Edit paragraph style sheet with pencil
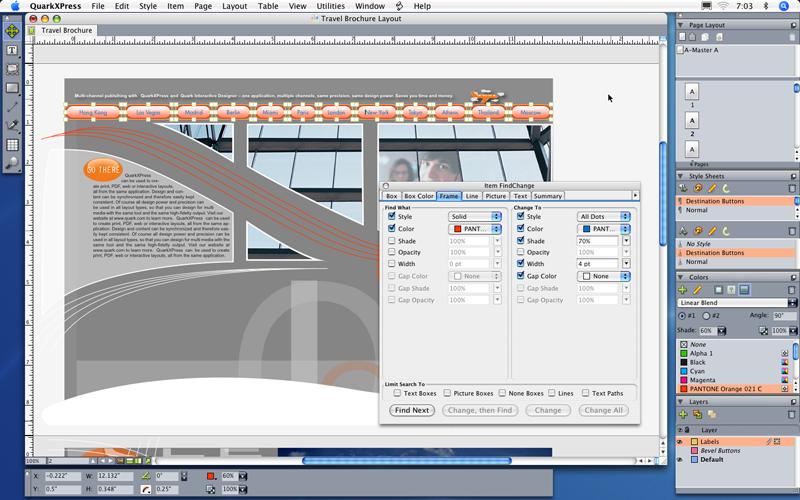800x500 pixels. point(712,188)
